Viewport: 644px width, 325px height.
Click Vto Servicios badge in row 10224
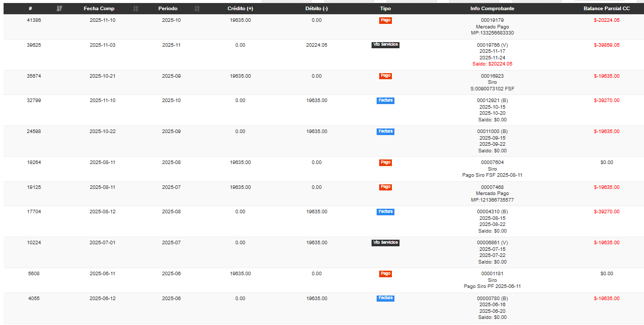coord(385,243)
